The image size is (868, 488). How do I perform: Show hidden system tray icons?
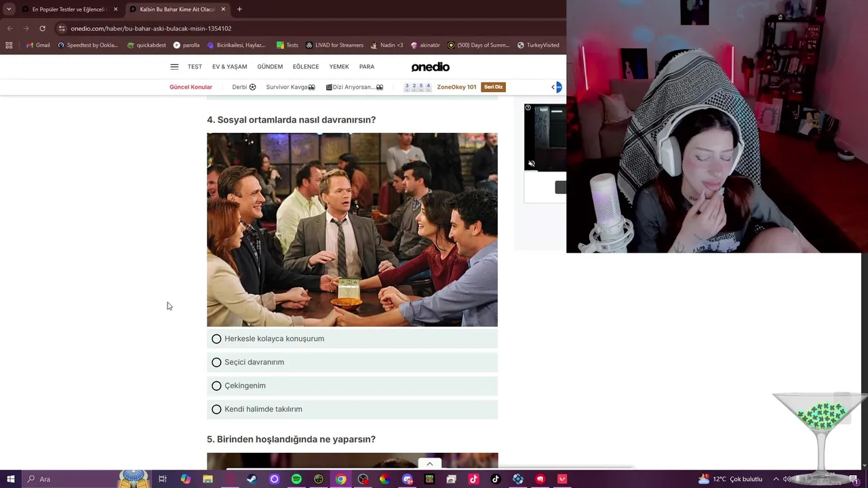[776, 479]
